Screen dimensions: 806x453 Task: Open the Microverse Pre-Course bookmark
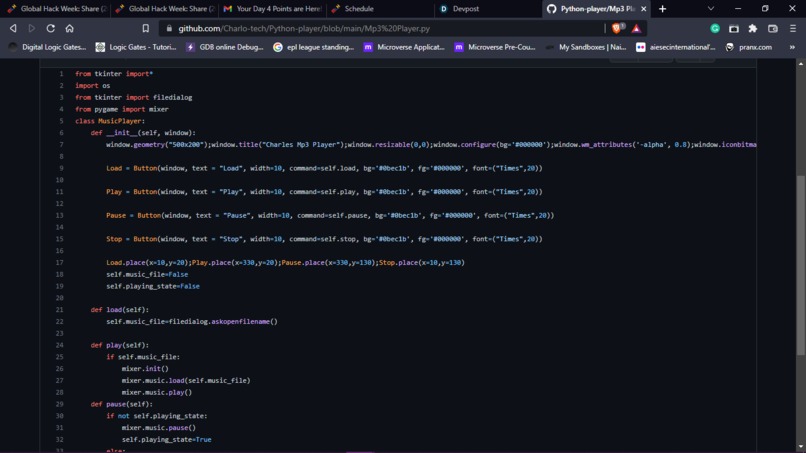495,47
